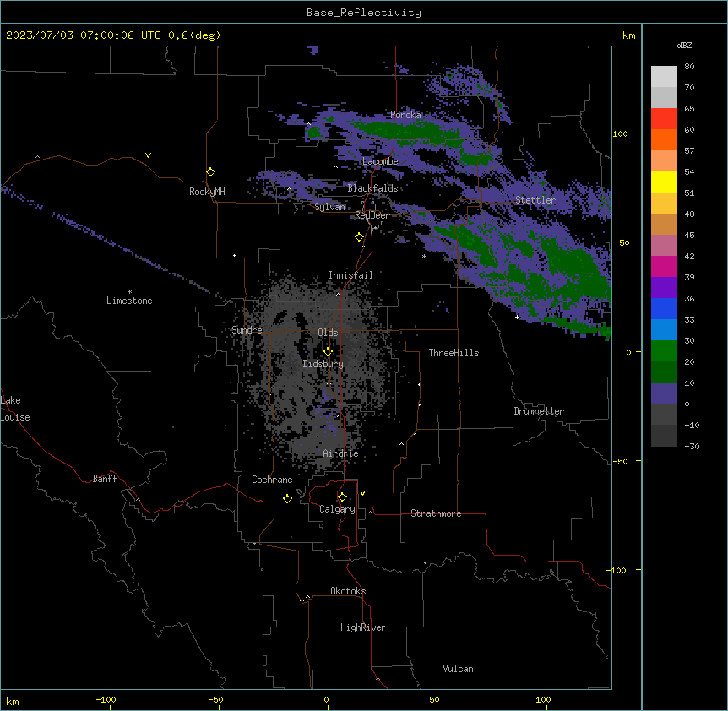Select the Stettler label

pyautogui.click(x=535, y=200)
